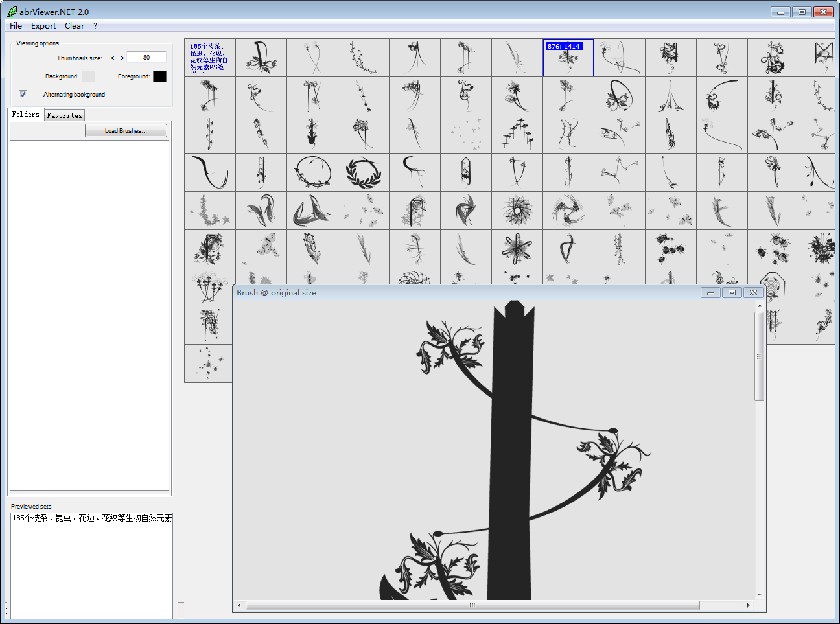
Task: Click the left arrow of horizontal scrollbar
Action: [x=239, y=605]
